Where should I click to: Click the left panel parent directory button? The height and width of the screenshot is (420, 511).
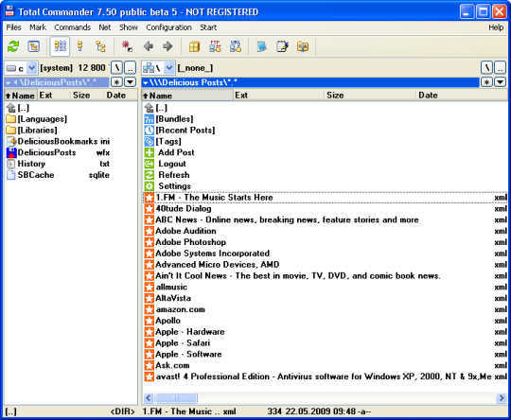[x=130, y=68]
